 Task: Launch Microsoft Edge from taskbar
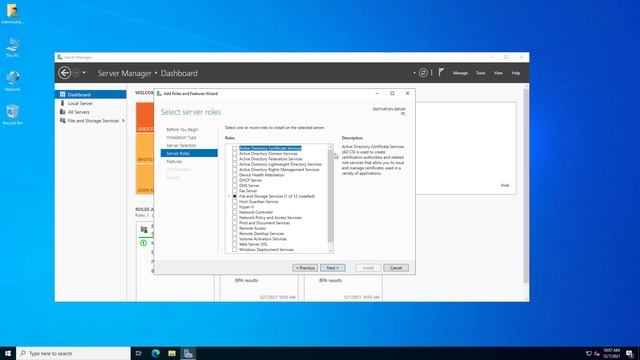tap(156, 353)
